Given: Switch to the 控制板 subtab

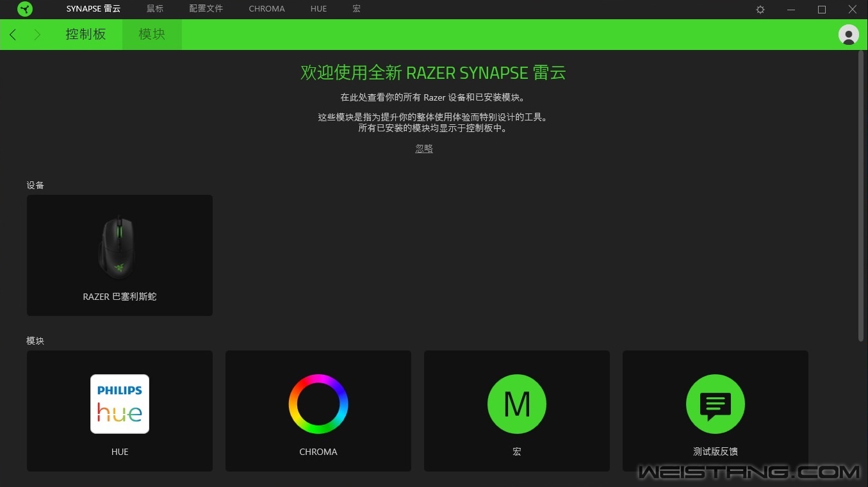Looking at the screenshot, I should [x=86, y=35].
